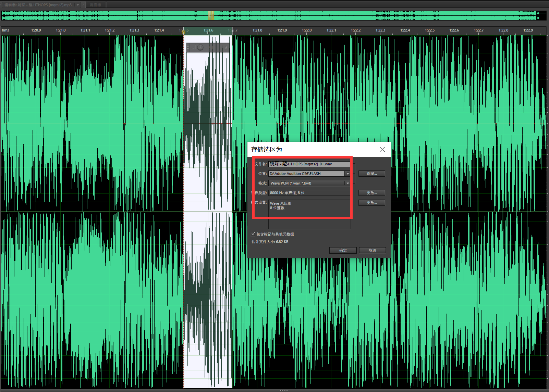Click the 浏览... browse button
This screenshot has width=549, height=392.
tap(372, 174)
